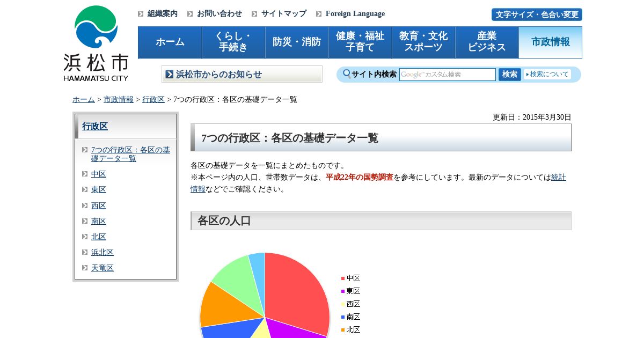Go to 市政情報 in breadcrumb
644x338 pixels.
(x=119, y=99)
